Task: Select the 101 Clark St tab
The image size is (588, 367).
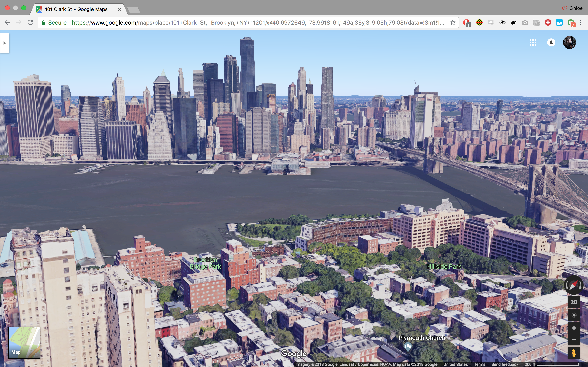Action: pos(76,9)
